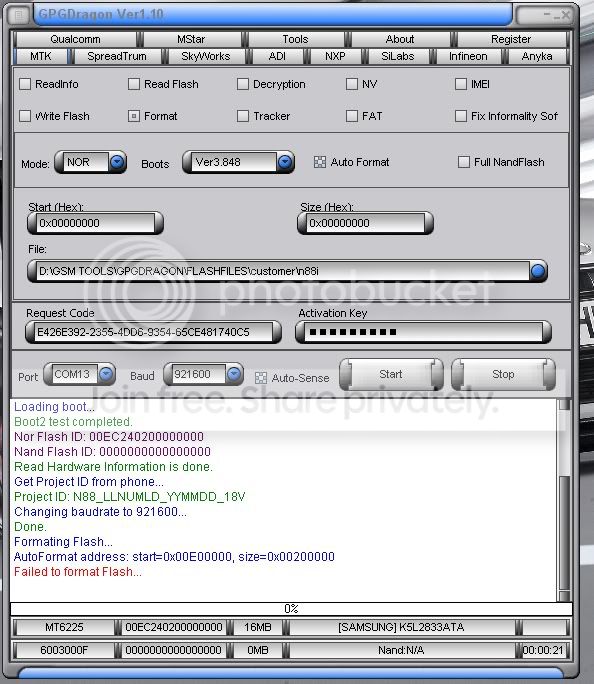
Task: Enable the IMEI checkbox
Action: (461, 84)
